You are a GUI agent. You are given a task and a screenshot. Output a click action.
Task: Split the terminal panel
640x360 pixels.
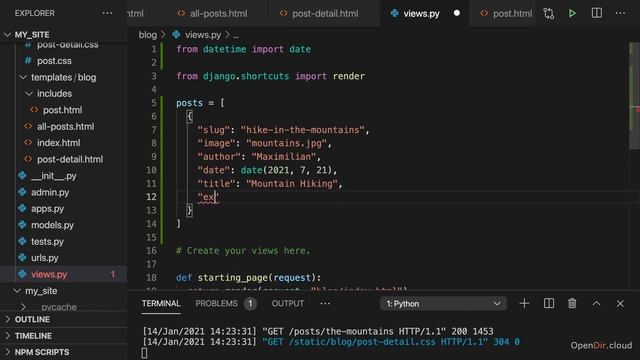point(549,303)
